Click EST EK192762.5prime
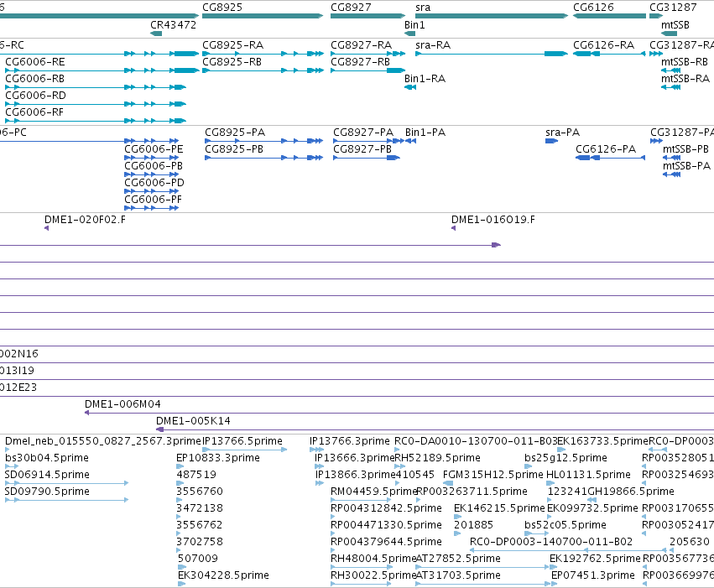 [595, 559]
